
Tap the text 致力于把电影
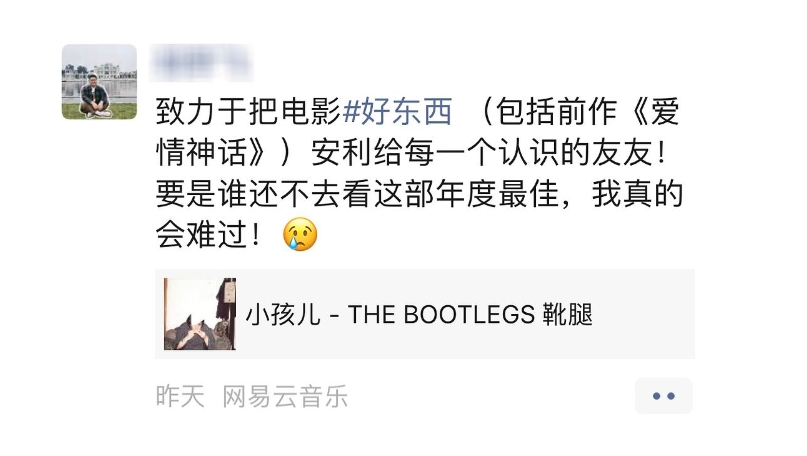pyautogui.click(x=249, y=112)
